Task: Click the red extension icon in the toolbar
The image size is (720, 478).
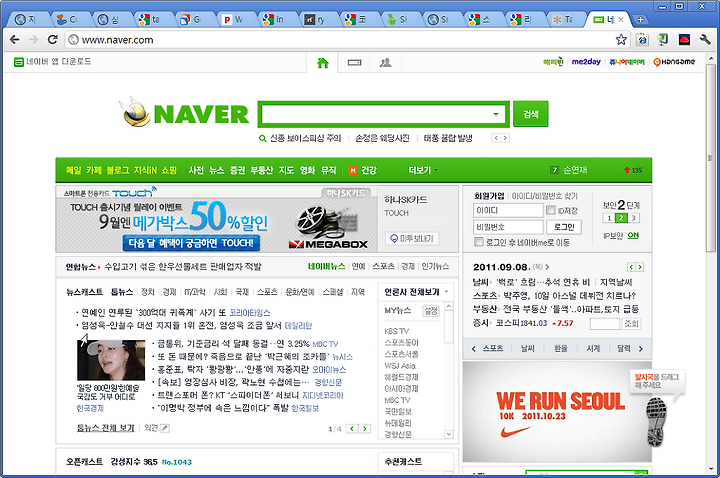Action: 684,40
